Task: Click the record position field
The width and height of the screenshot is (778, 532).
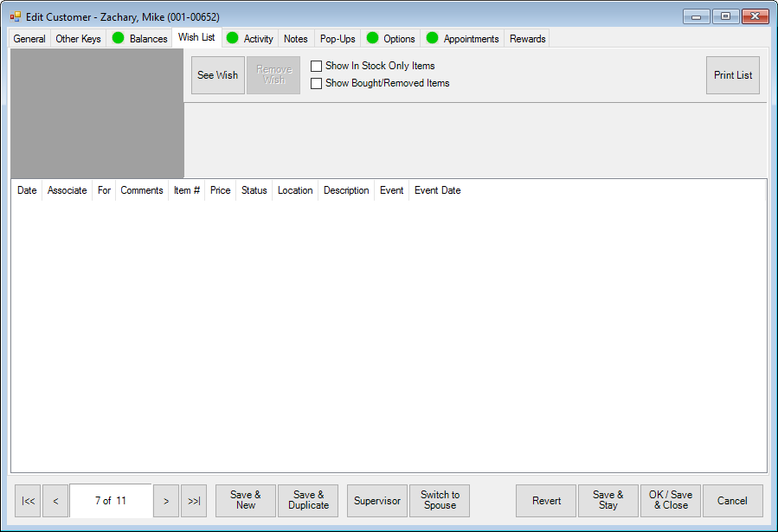Action: (110, 501)
